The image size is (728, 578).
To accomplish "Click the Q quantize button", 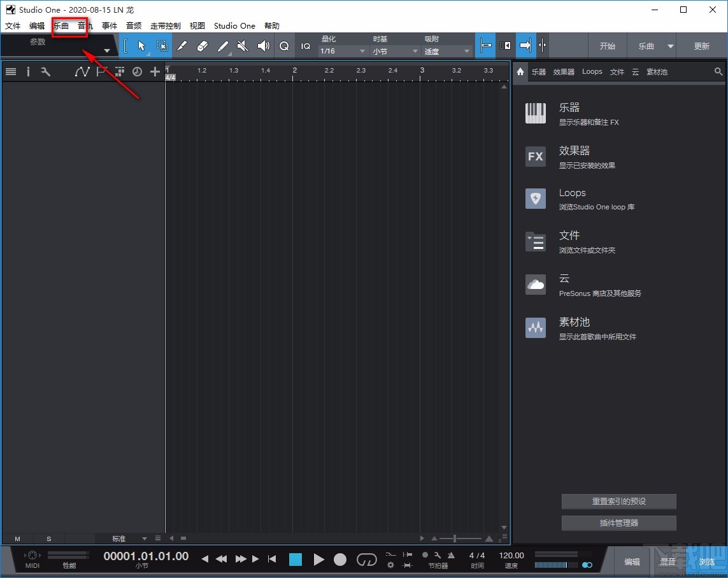I will (x=284, y=46).
